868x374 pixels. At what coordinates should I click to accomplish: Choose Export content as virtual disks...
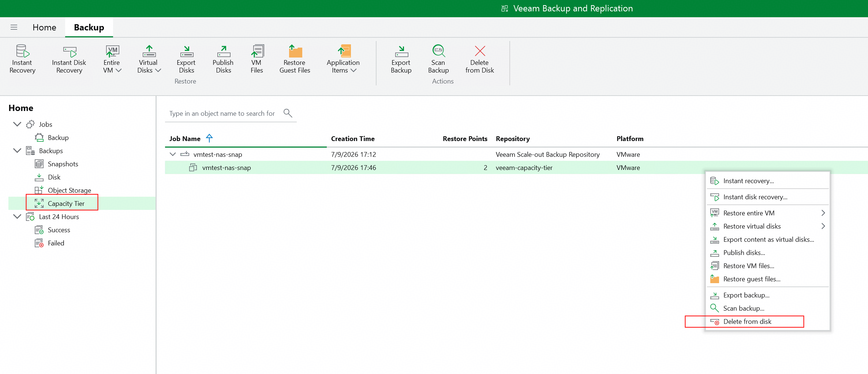(767, 240)
